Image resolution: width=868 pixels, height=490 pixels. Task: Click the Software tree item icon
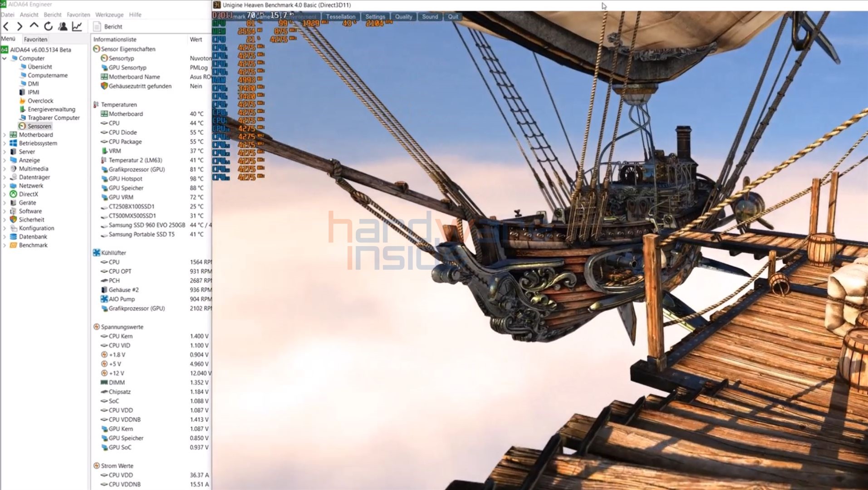pyautogui.click(x=13, y=211)
